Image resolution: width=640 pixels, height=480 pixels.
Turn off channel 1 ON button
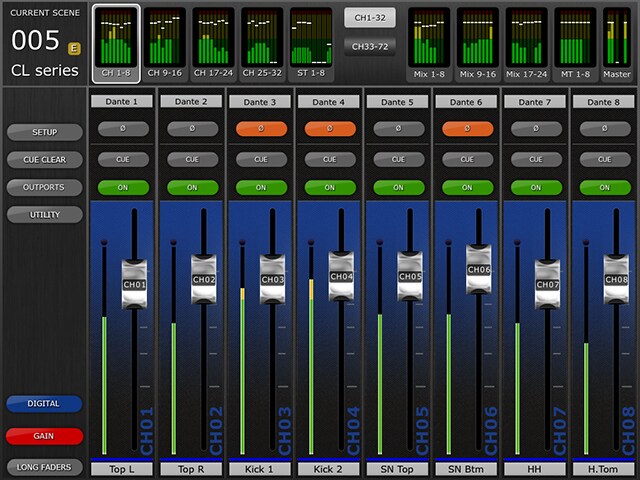click(123, 187)
